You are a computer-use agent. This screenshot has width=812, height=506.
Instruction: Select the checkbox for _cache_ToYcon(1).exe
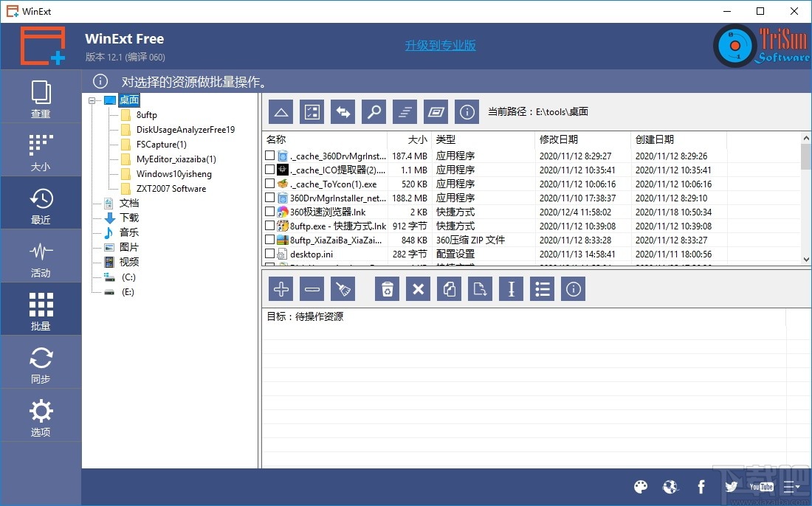(x=270, y=184)
